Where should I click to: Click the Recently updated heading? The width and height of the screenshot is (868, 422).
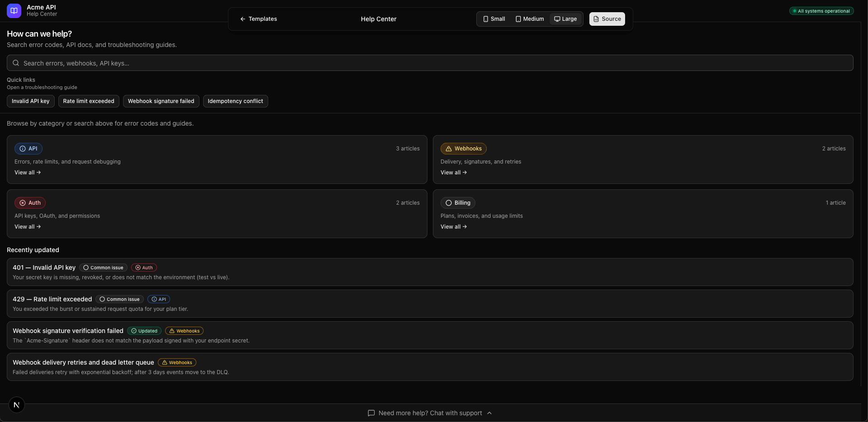pos(33,250)
